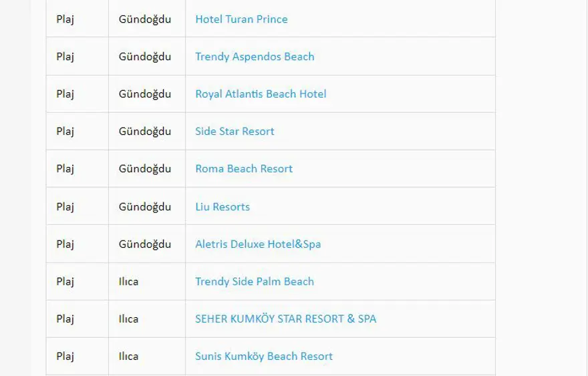Select the Side Star Resort link
The image size is (588, 376).
[x=235, y=132]
